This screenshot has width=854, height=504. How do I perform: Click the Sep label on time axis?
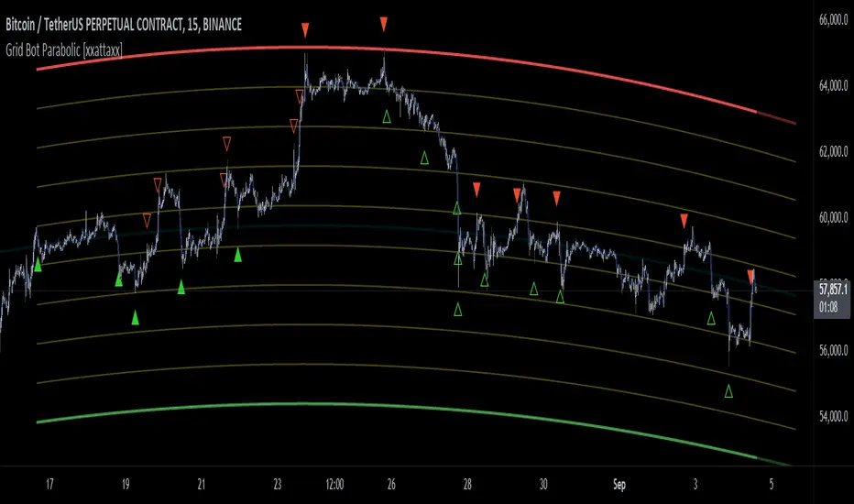click(x=619, y=485)
